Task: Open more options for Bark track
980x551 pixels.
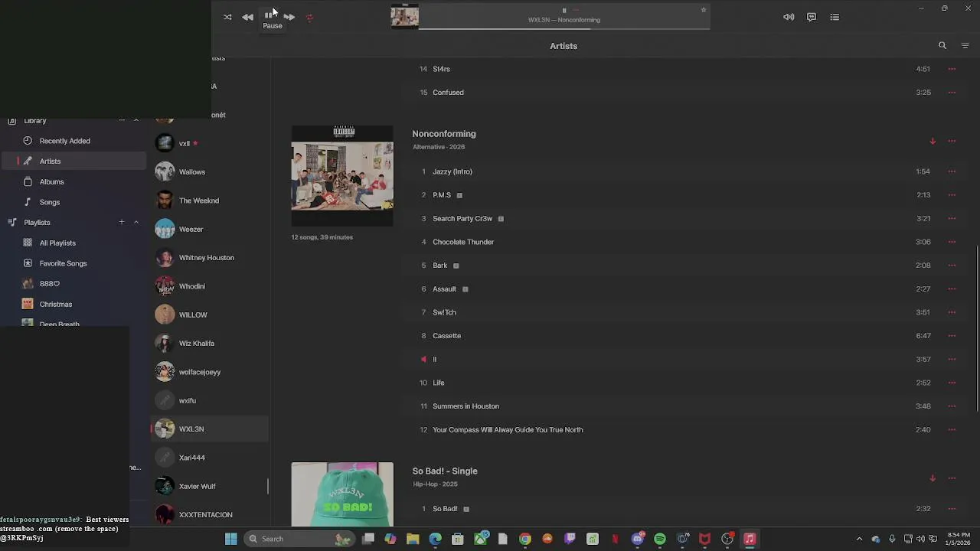Action: [952, 266]
